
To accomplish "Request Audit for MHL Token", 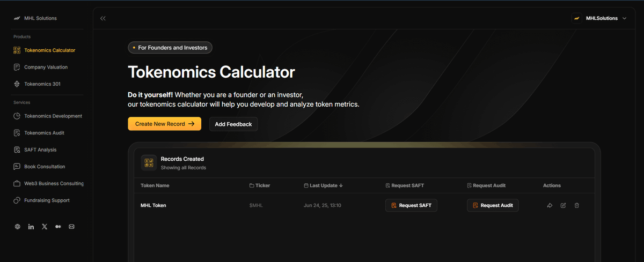I will 493,205.
